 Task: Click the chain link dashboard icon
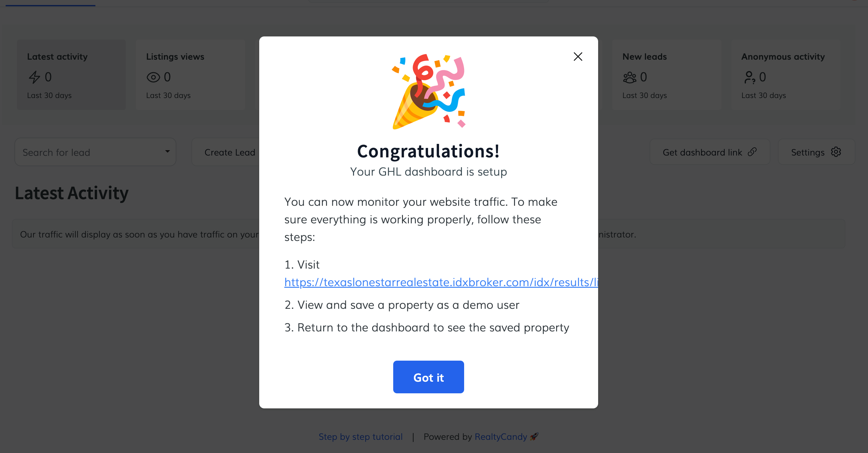click(x=752, y=152)
